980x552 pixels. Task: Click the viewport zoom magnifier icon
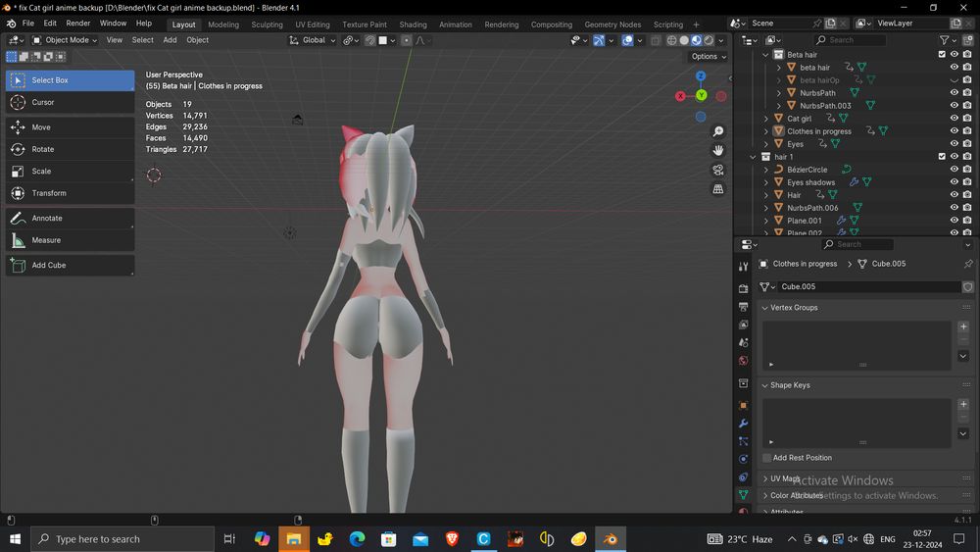(718, 131)
